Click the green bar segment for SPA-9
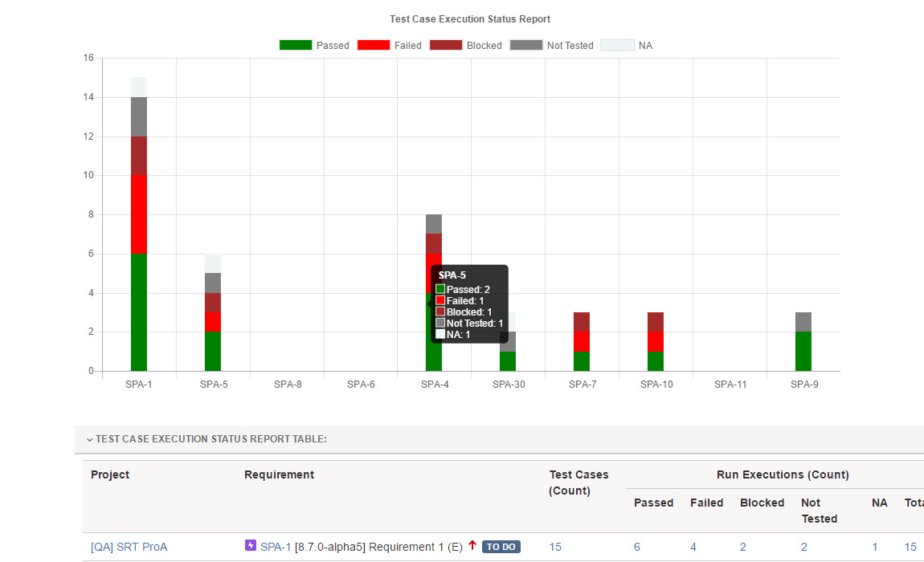 coord(803,351)
